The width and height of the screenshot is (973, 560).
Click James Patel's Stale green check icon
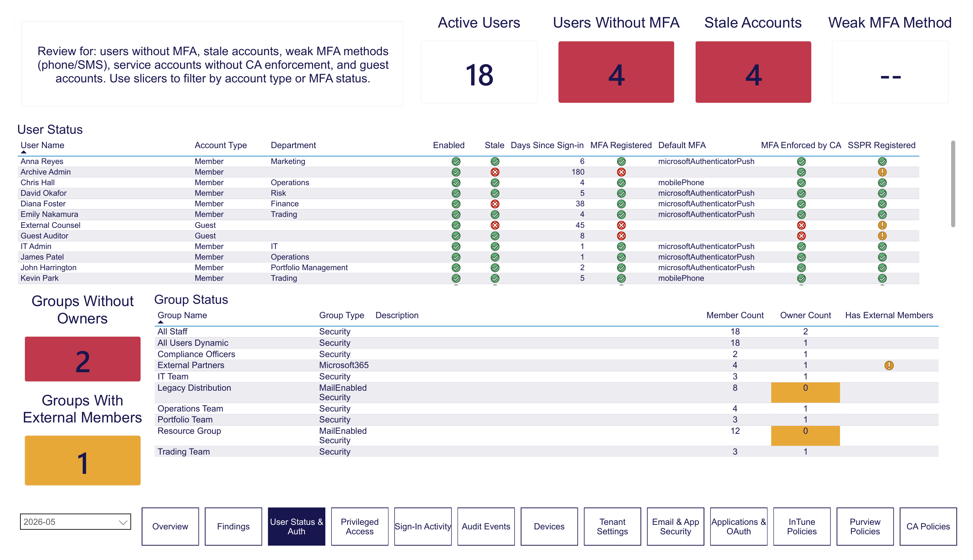(x=495, y=257)
